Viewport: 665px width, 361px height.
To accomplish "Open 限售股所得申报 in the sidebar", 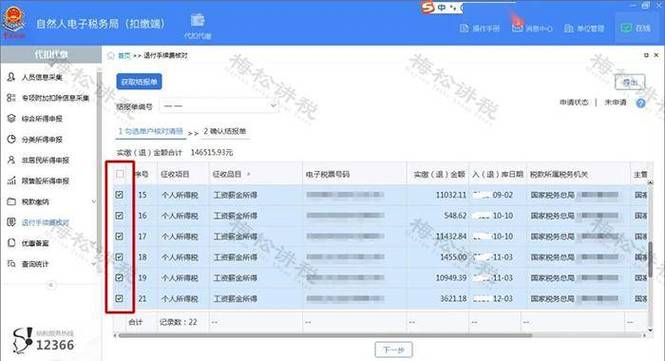I will point(45,181).
